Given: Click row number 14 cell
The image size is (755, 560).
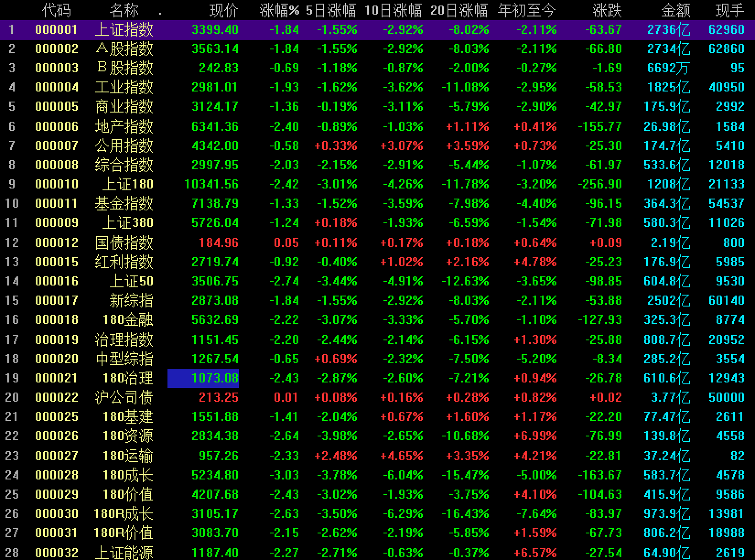Looking at the screenshot, I should [12, 281].
